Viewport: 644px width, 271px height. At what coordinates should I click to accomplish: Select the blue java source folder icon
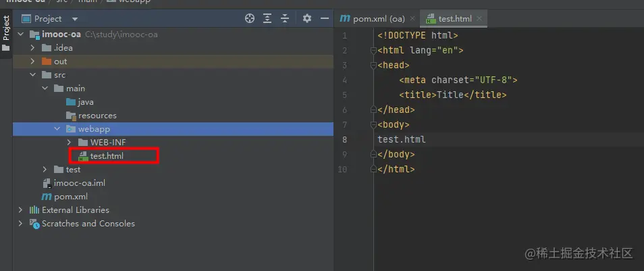[x=71, y=102]
